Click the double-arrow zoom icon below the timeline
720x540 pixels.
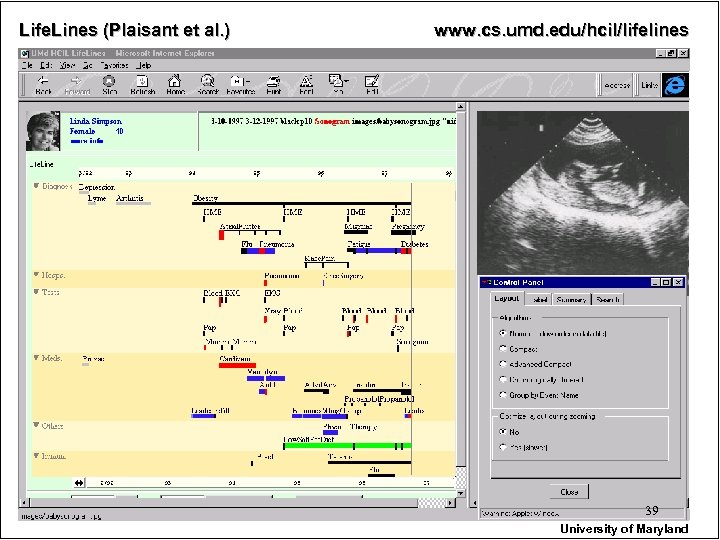(79, 483)
